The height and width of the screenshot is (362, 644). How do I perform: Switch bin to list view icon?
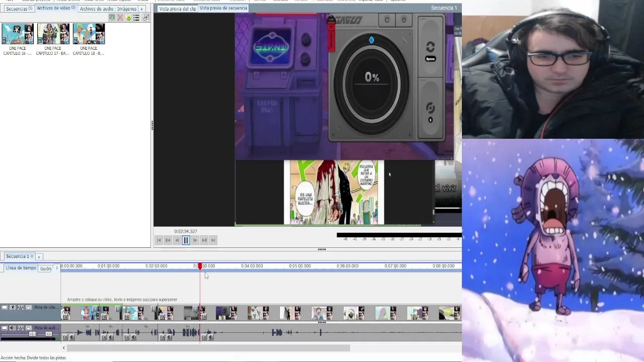[x=136, y=18]
